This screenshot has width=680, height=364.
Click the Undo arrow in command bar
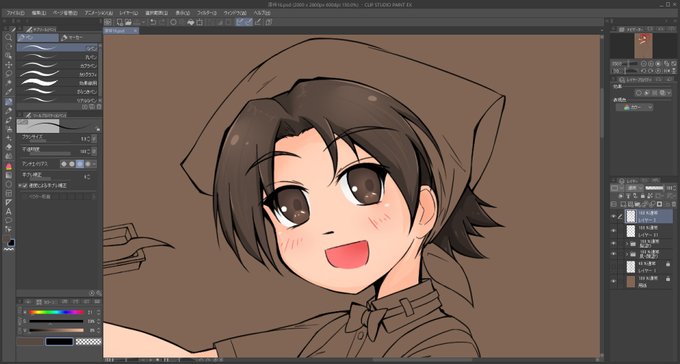153,22
